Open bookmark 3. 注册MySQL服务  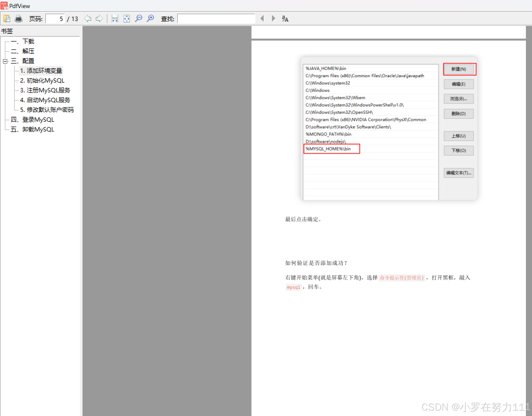[45, 90]
